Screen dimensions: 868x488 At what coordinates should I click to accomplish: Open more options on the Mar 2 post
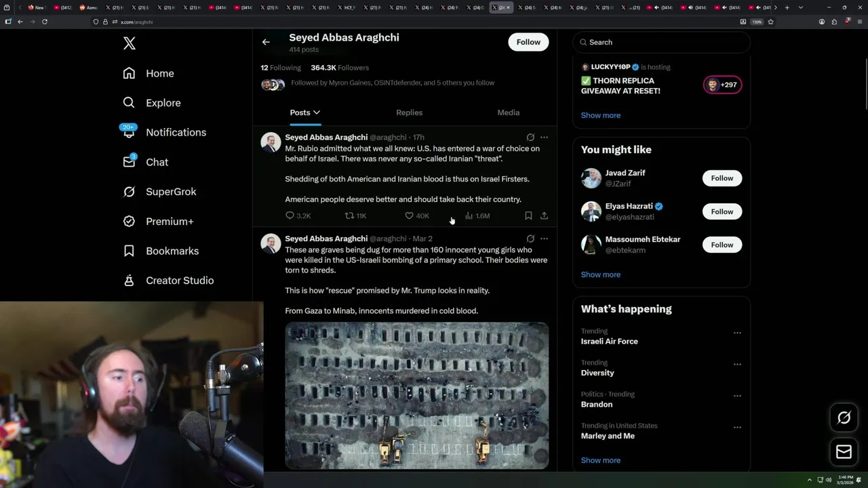pos(544,239)
